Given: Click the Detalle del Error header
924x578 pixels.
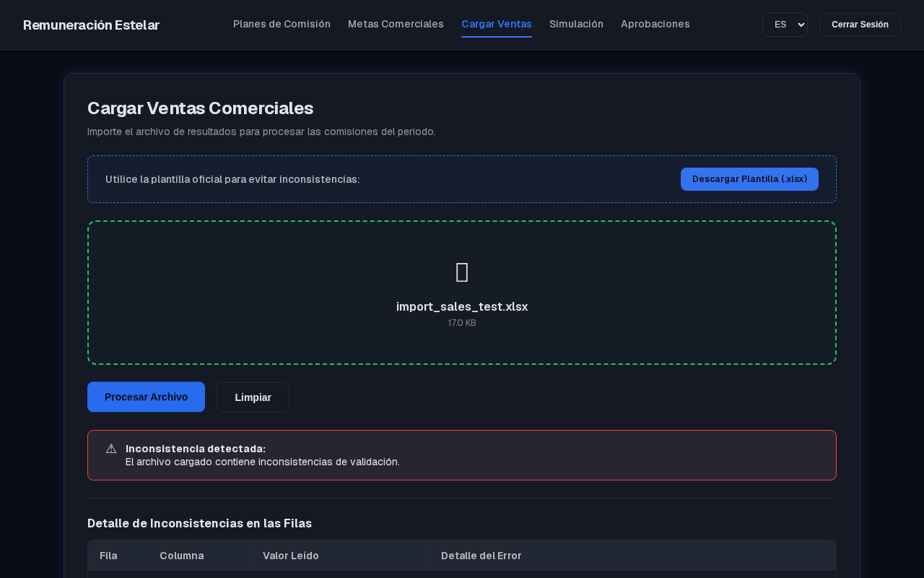Looking at the screenshot, I should (x=481, y=556).
